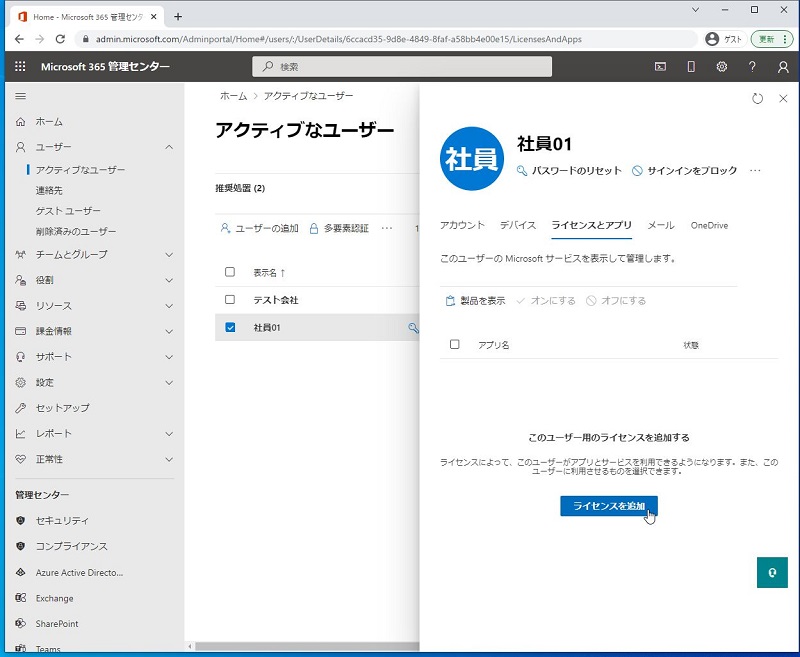Open the account profile icon in header

[x=783, y=67]
